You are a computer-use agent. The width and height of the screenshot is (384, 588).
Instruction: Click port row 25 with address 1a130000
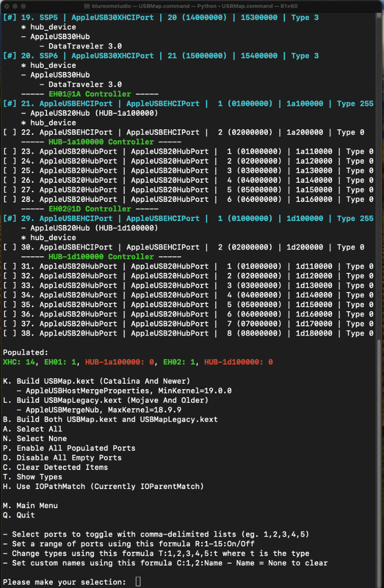point(188,171)
